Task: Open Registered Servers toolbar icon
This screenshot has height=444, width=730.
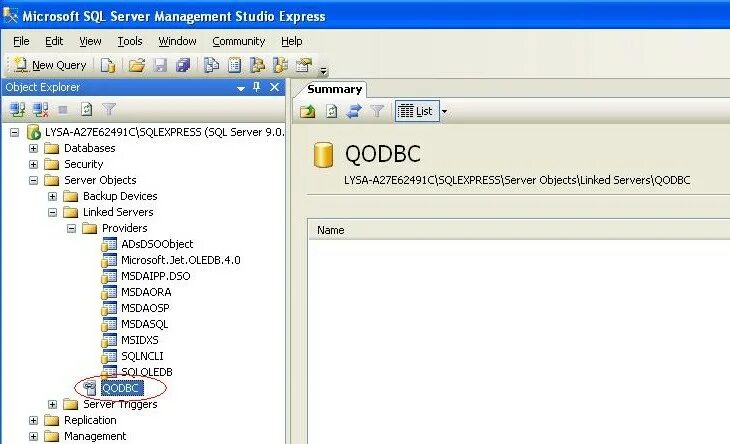Action: pos(212,65)
